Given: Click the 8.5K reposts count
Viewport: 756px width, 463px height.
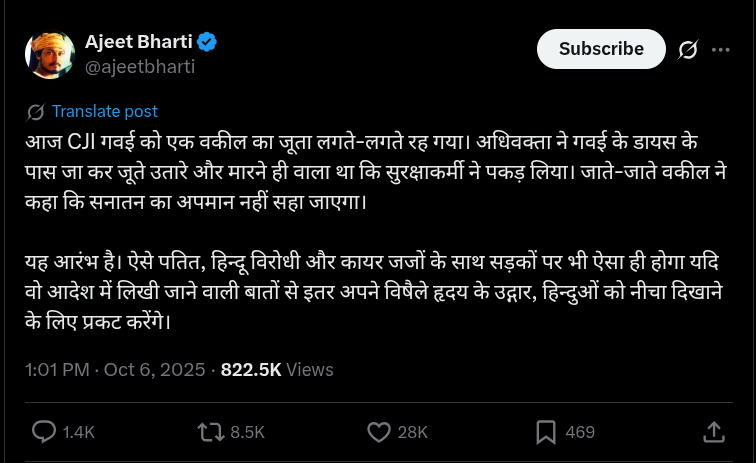Looking at the screenshot, I should coord(247,432).
